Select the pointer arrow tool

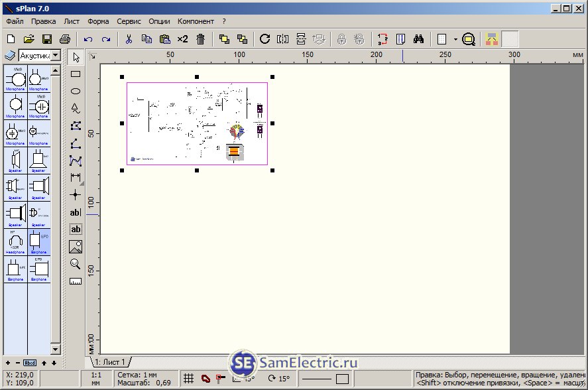coord(76,58)
